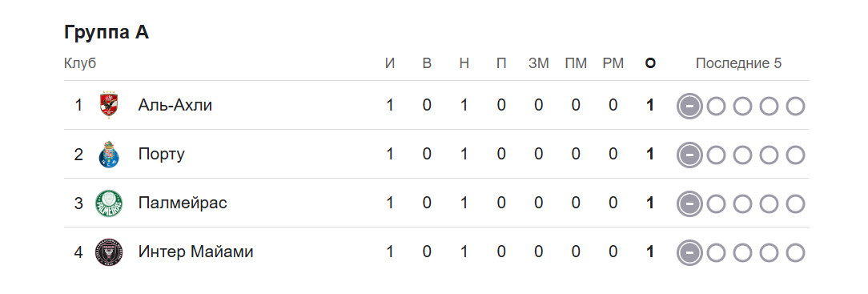Click the Inter Miami club crest icon
868x294 pixels.
[109, 252]
